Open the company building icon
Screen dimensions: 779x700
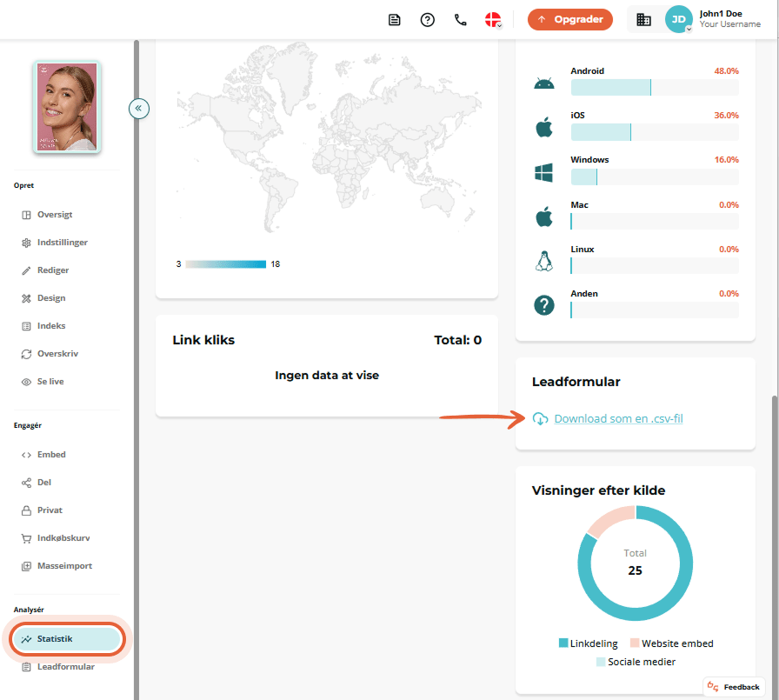pyautogui.click(x=643, y=20)
